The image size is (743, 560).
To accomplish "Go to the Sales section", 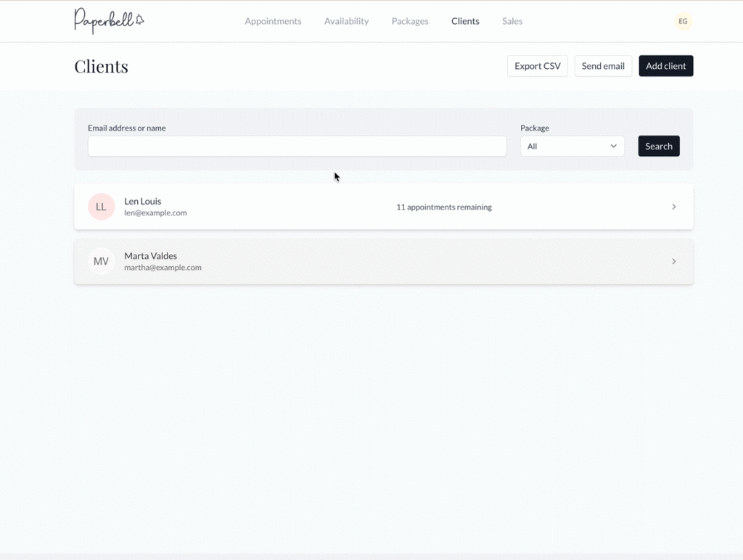I will pyautogui.click(x=512, y=21).
